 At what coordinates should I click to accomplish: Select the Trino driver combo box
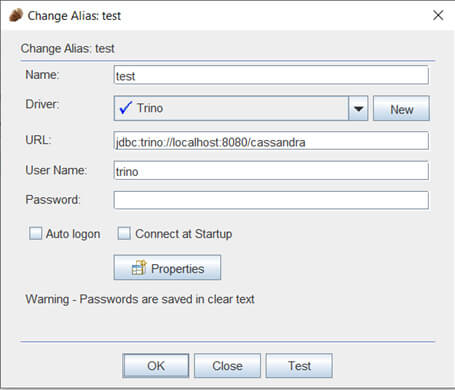[241, 108]
